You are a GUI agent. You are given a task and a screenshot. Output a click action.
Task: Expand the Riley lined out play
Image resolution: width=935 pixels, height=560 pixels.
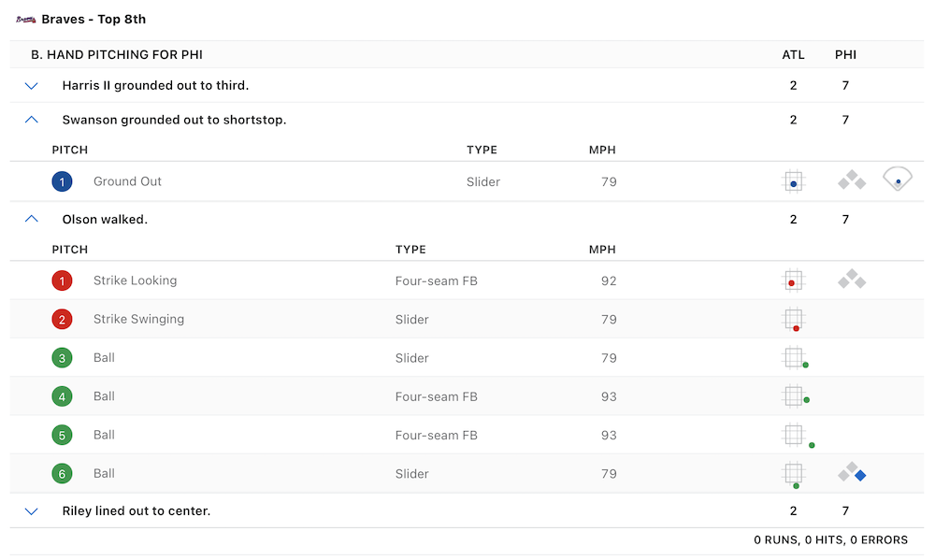pos(32,511)
